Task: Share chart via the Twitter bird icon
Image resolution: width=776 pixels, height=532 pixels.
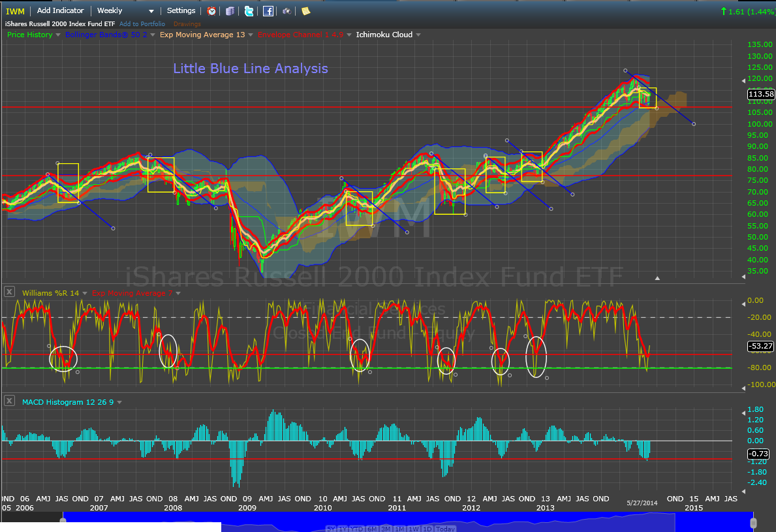Action: (249, 11)
